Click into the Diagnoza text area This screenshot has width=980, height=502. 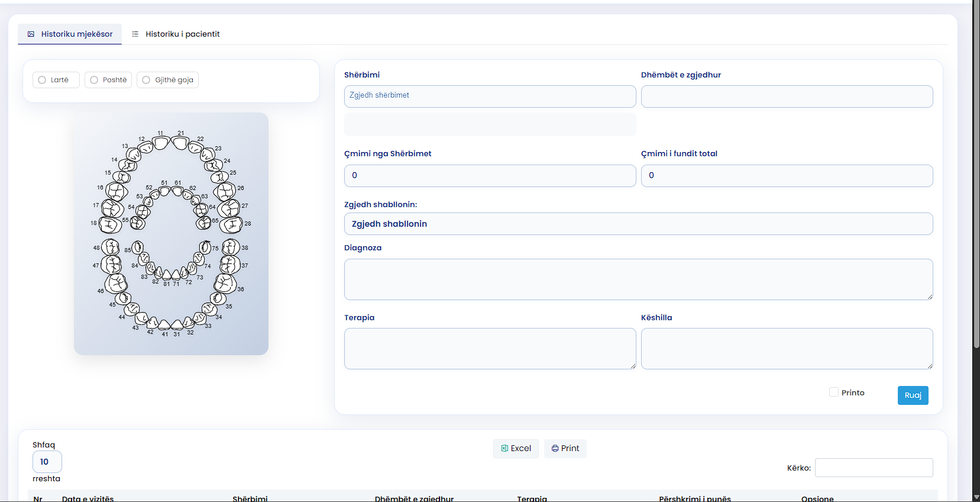(x=638, y=279)
